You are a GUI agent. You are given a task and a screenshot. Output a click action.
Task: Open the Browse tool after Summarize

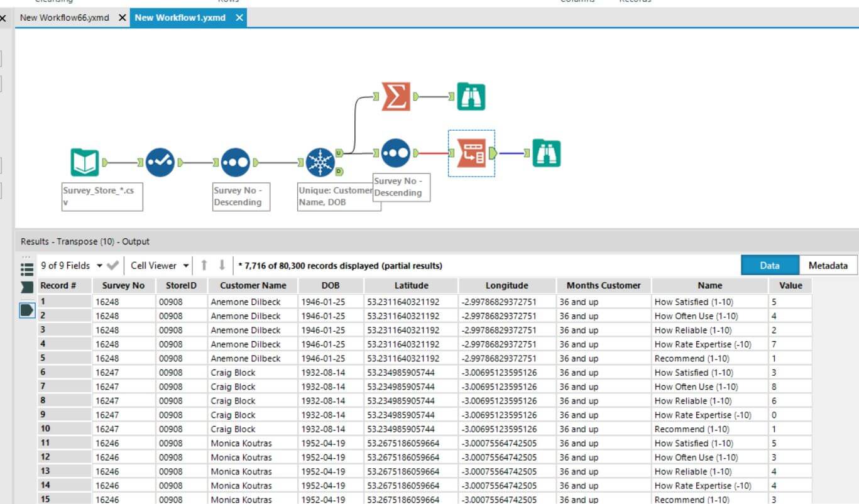pyautogui.click(x=471, y=97)
